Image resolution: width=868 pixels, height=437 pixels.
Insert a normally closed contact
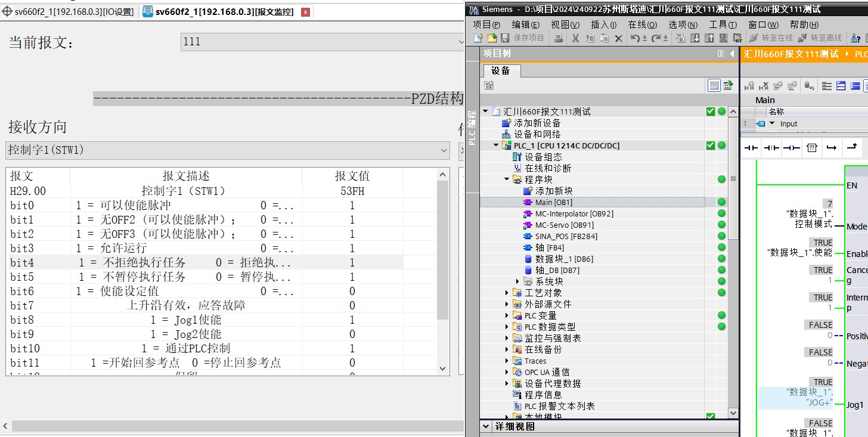[x=771, y=147]
